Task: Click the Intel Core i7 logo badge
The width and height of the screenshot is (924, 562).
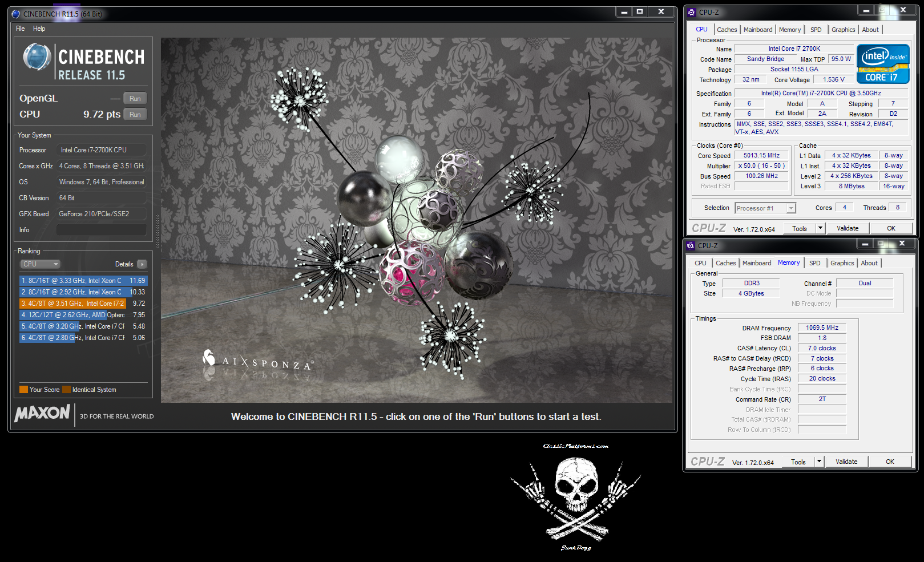Action: tap(883, 64)
